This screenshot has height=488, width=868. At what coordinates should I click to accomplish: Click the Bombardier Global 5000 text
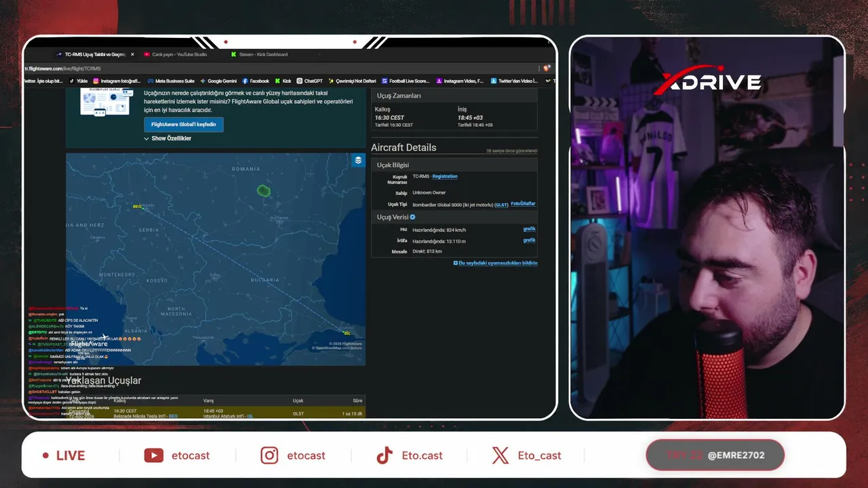click(x=438, y=205)
